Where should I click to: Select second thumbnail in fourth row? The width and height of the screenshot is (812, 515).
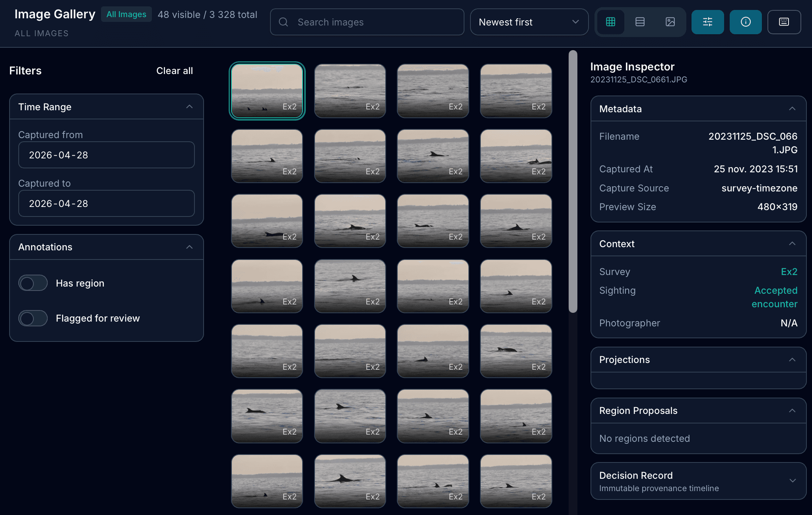tap(350, 286)
